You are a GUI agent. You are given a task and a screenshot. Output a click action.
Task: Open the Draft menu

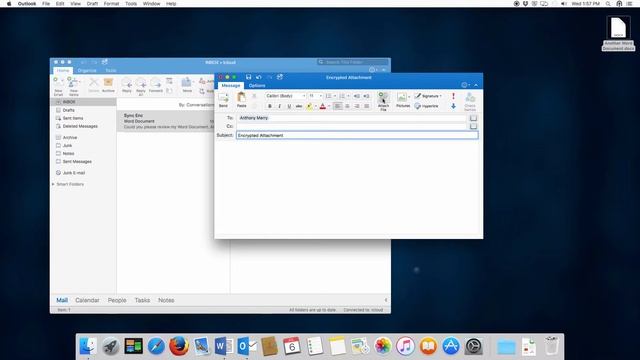click(92, 4)
